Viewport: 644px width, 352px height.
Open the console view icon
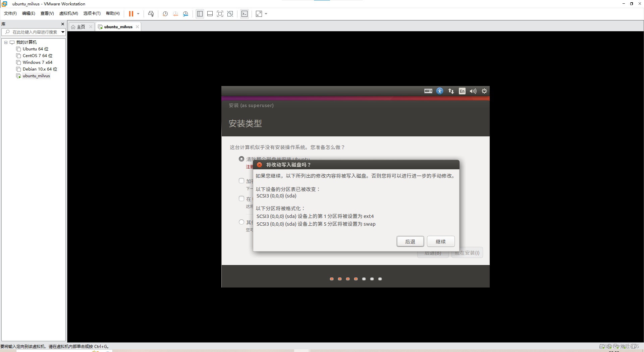[245, 14]
